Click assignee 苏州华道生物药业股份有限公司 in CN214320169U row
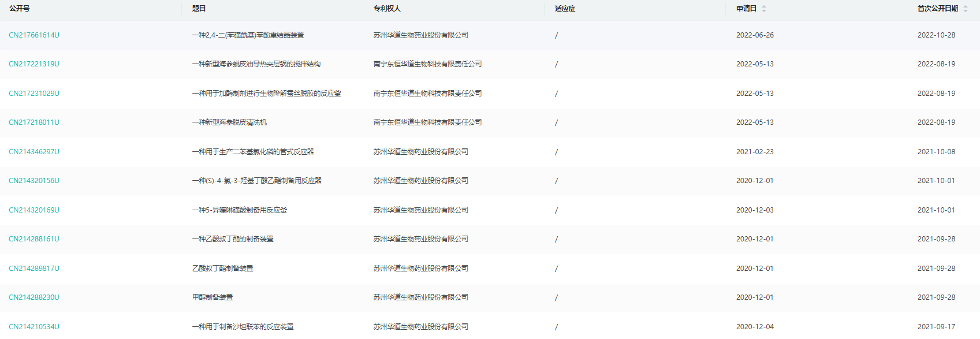980x339 pixels. click(x=421, y=210)
